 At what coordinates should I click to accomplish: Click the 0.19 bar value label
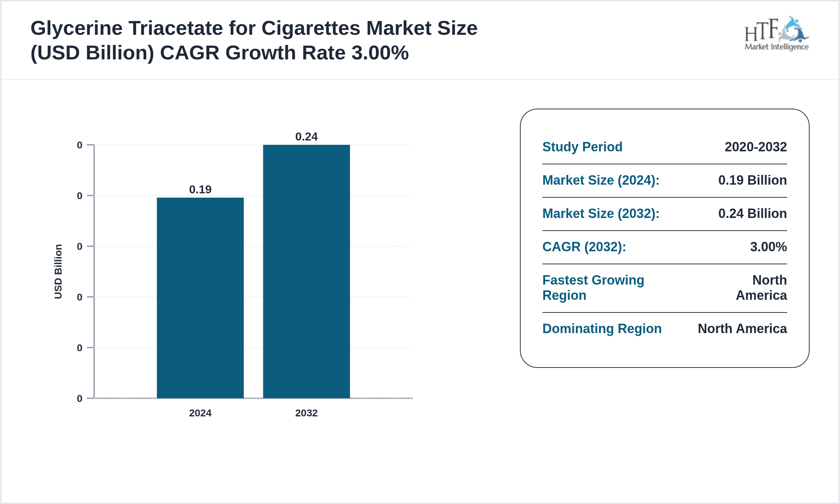coord(200,189)
